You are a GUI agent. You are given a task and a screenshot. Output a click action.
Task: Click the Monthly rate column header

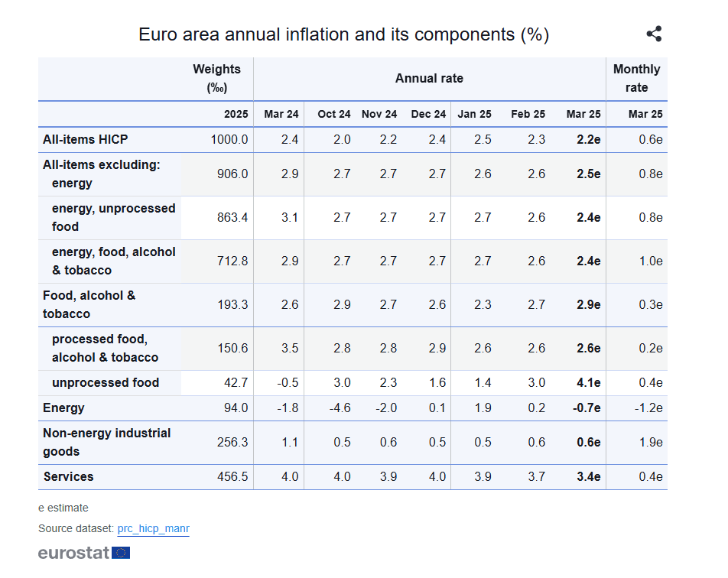pos(636,78)
